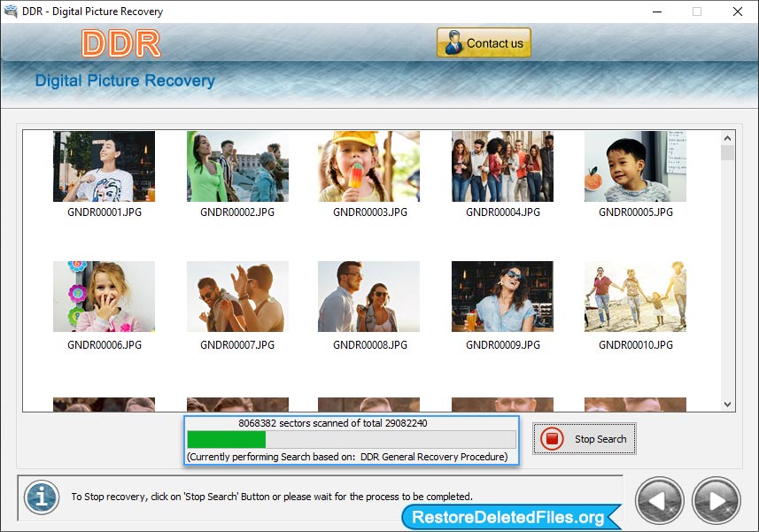Click the file name GNDR00001.JPG

point(105,212)
